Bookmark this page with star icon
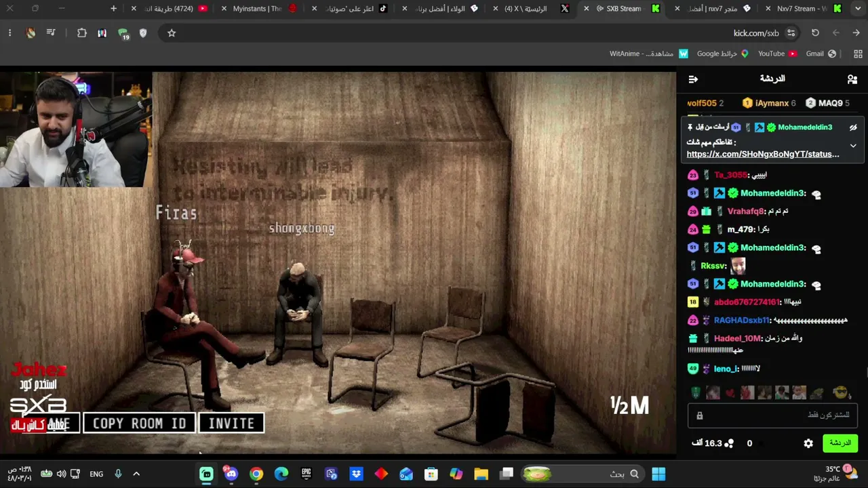 [x=172, y=33]
